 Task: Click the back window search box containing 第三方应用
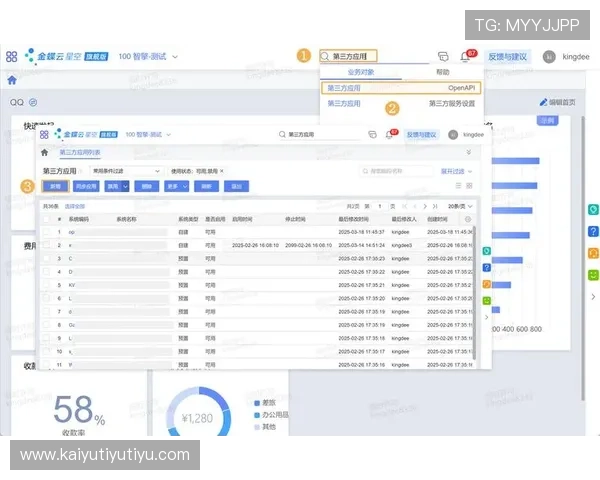click(348, 56)
